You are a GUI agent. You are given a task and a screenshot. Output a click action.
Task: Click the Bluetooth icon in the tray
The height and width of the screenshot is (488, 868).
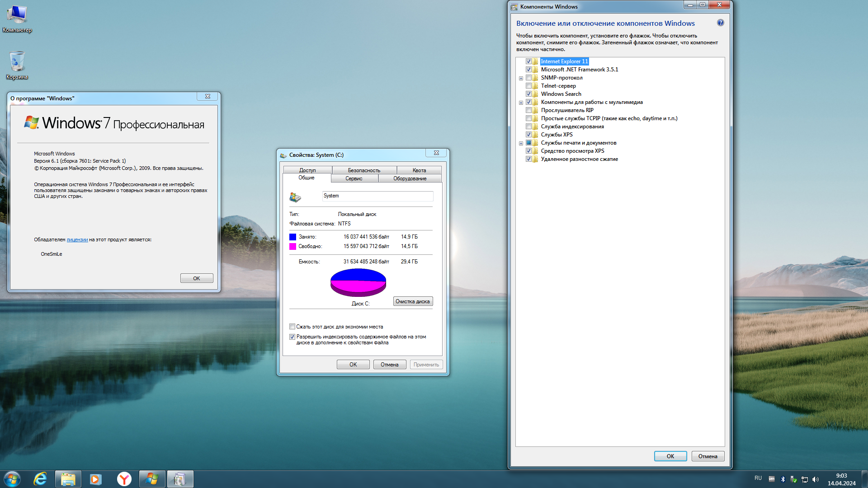(783, 479)
